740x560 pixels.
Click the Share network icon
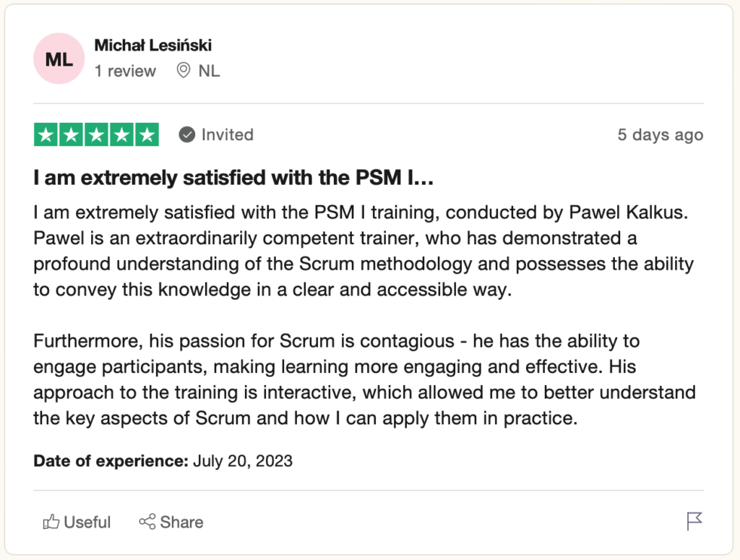coord(147,522)
